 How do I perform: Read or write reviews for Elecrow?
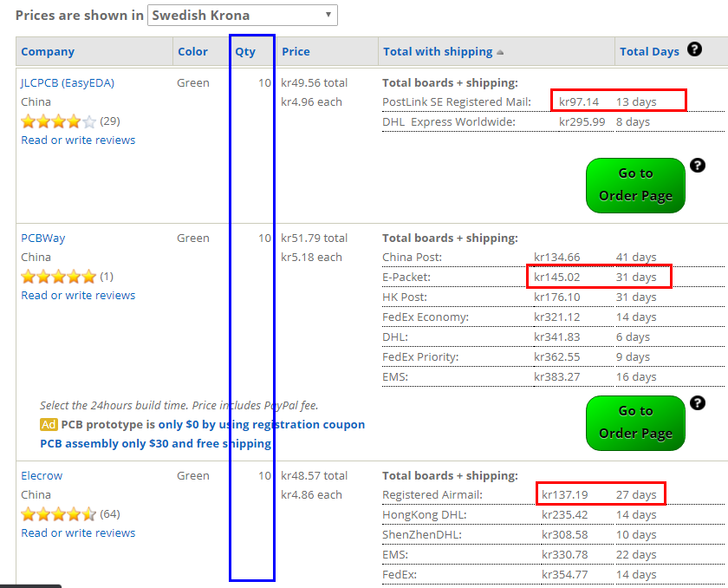click(x=78, y=533)
